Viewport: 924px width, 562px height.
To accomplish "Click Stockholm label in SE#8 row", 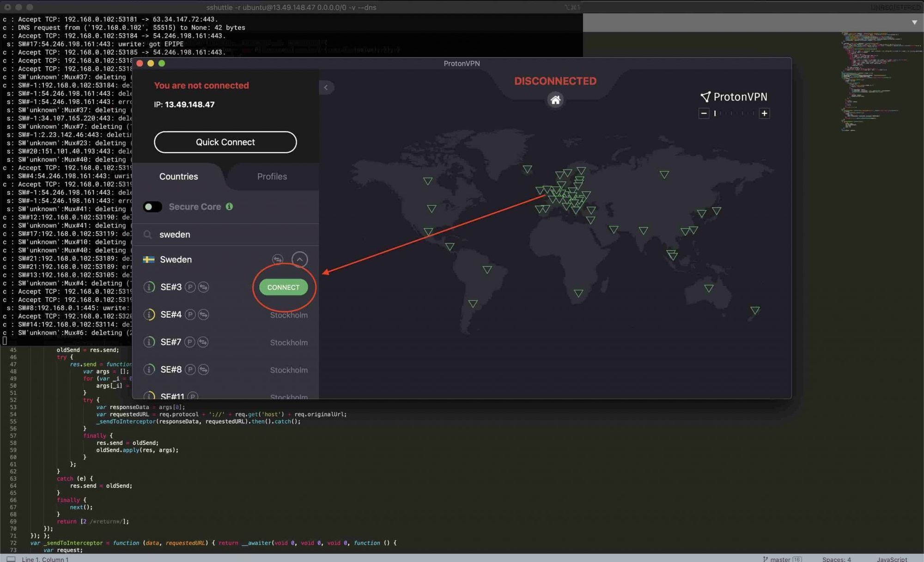I will 289,370.
